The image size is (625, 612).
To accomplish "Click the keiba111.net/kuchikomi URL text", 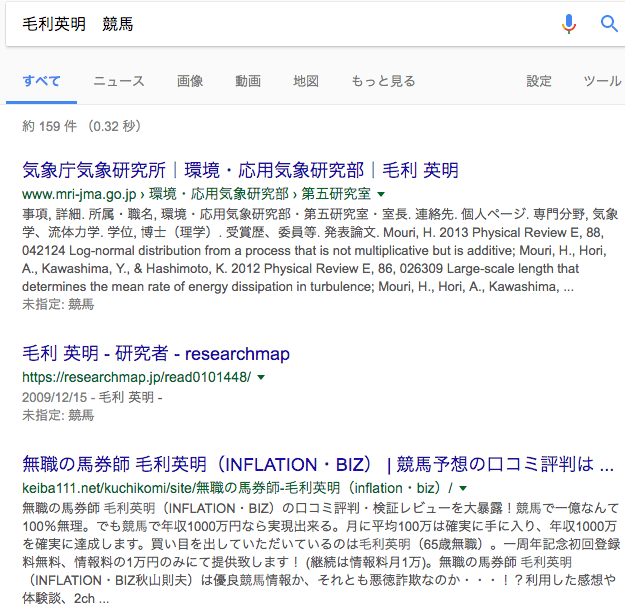I will point(238,488).
